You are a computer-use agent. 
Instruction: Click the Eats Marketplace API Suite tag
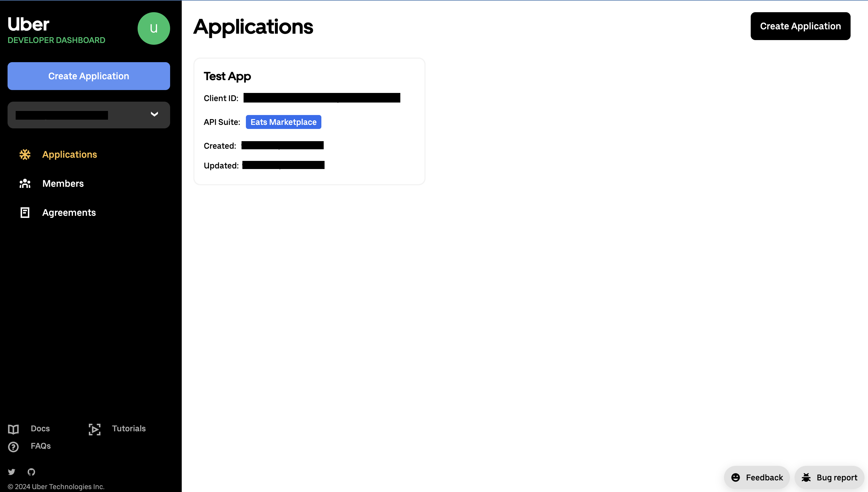tap(283, 122)
